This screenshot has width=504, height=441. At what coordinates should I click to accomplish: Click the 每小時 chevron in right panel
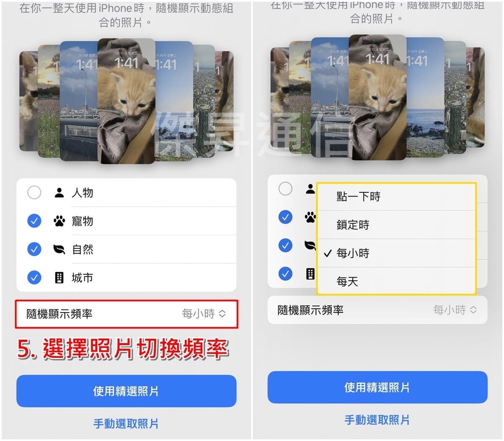click(473, 310)
